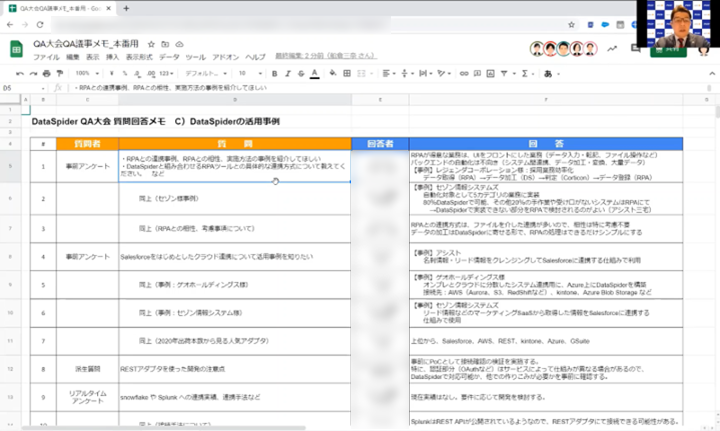Click the D5 name box
The height and width of the screenshot is (431, 720).
(x=23, y=88)
